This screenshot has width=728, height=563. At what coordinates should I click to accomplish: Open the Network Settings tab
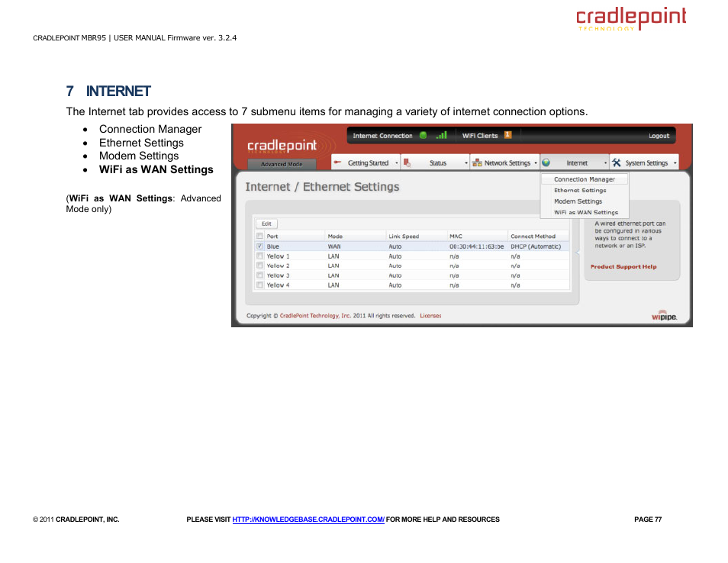click(x=504, y=162)
